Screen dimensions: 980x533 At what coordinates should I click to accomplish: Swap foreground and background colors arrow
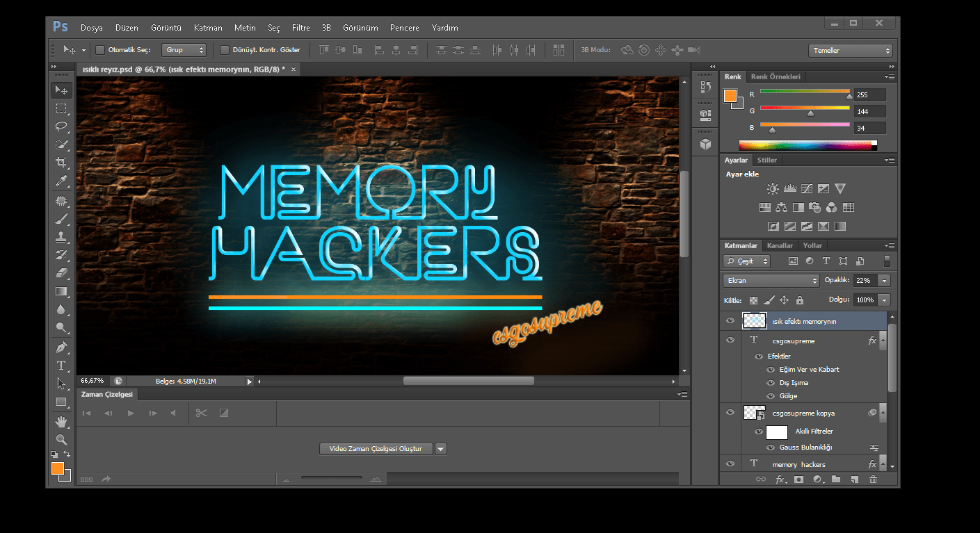pyautogui.click(x=67, y=454)
